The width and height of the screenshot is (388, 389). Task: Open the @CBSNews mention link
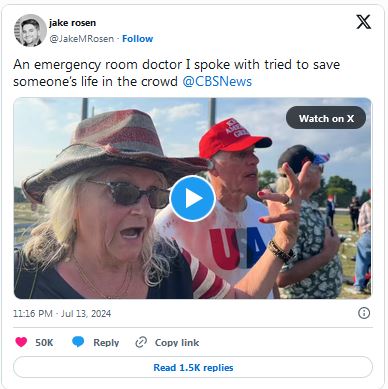pyautogui.click(x=217, y=82)
